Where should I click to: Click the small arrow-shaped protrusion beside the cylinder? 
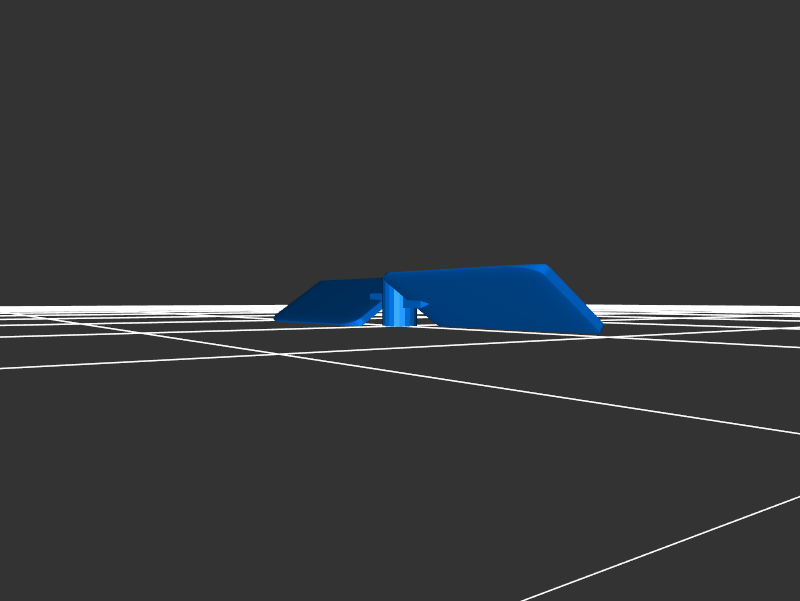(x=423, y=304)
